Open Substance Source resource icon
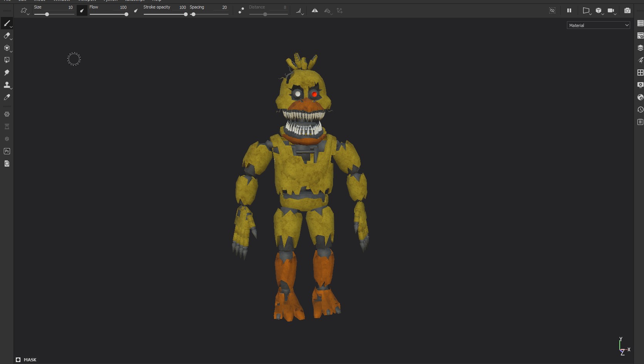644x364 pixels. [7, 114]
